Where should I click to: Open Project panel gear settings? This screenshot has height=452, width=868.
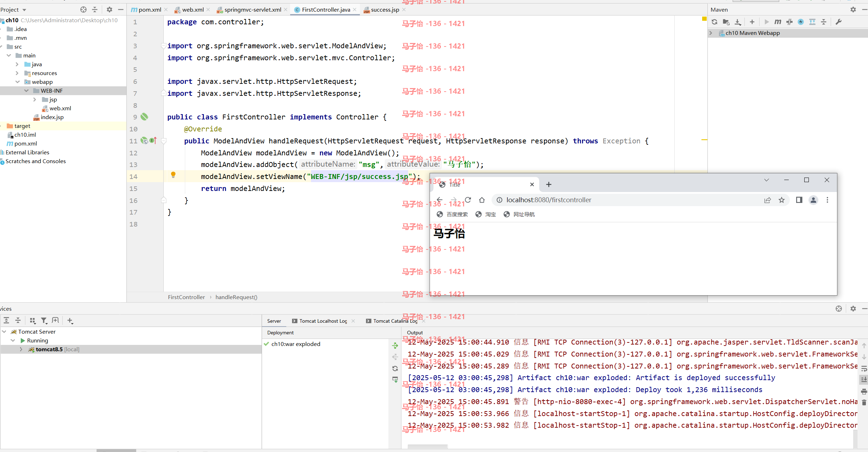tap(110, 10)
